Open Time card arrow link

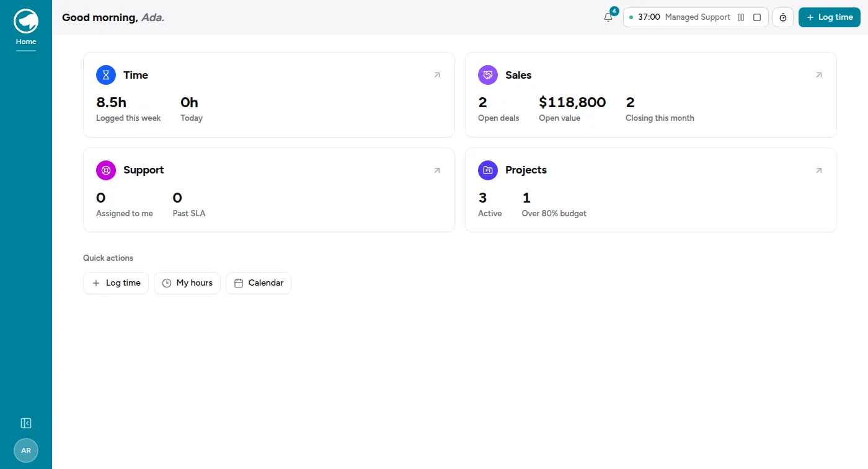pos(437,75)
